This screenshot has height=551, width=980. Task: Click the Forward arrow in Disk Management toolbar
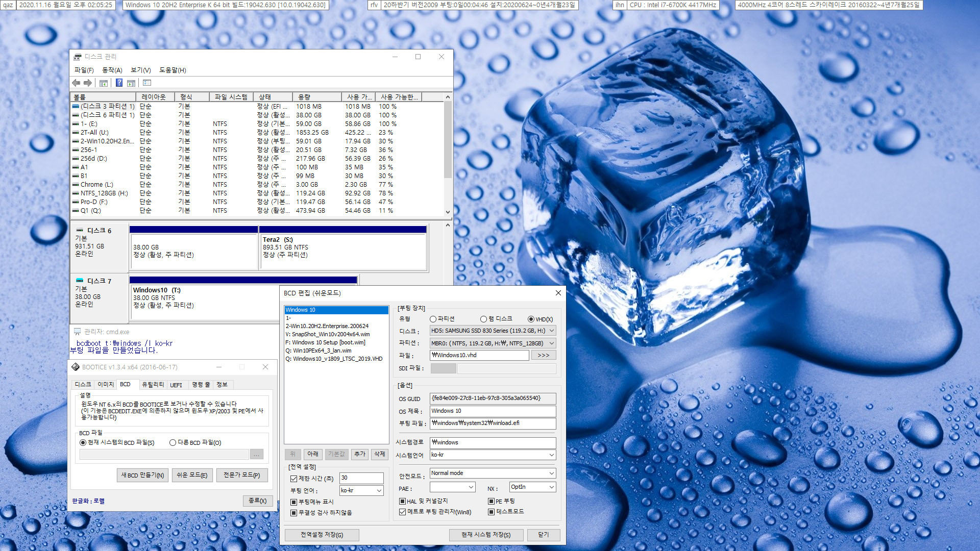tap(88, 83)
